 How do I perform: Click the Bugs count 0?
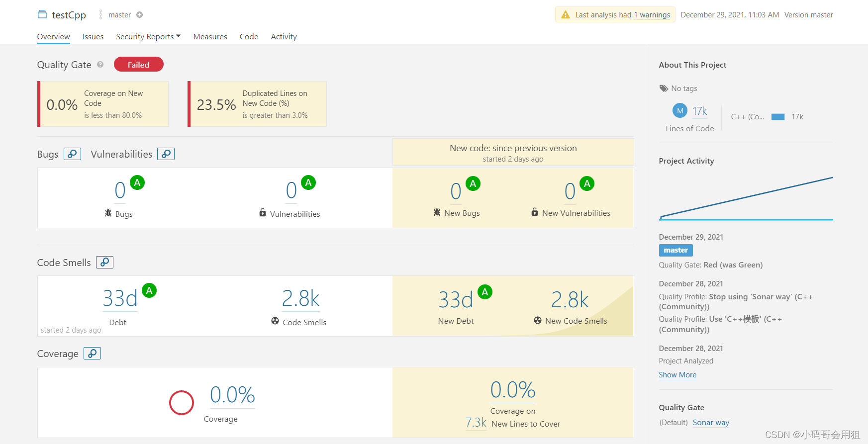pos(120,190)
